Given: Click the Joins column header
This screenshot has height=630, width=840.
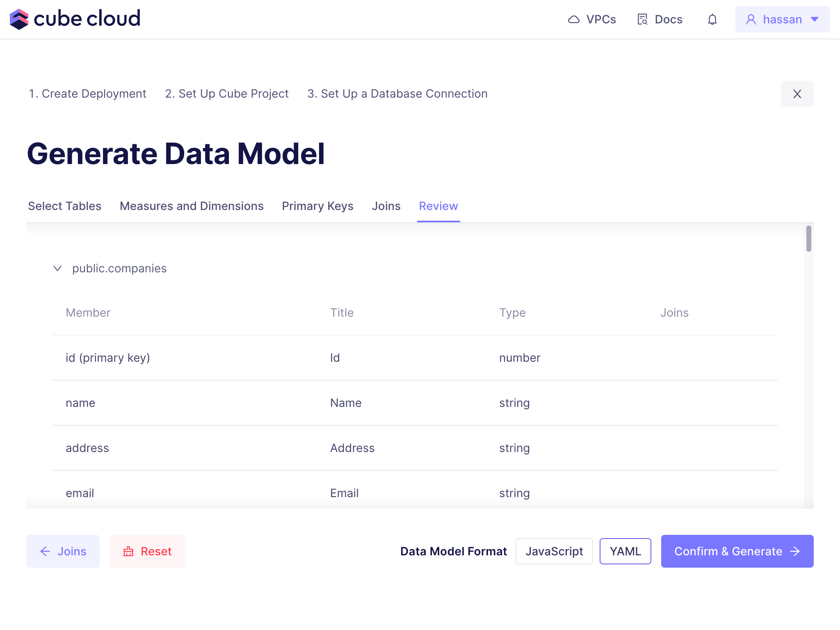Looking at the screenshot, I should [674, 313].
